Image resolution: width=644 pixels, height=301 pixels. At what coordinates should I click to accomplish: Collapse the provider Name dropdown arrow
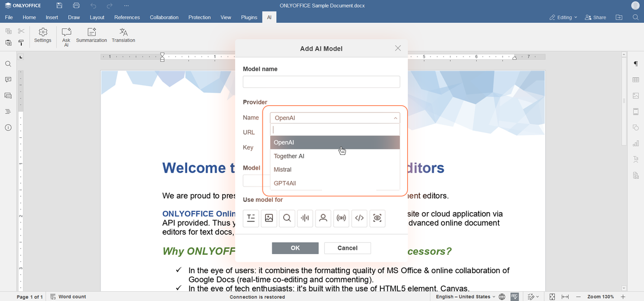(x=395, y=118)
